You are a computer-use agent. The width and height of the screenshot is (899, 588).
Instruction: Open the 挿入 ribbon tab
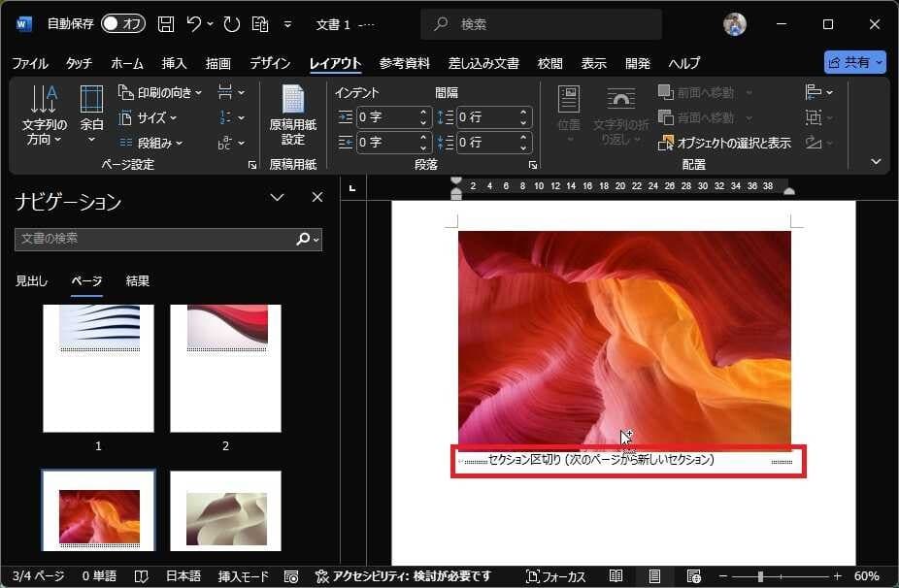click(174, 63)
